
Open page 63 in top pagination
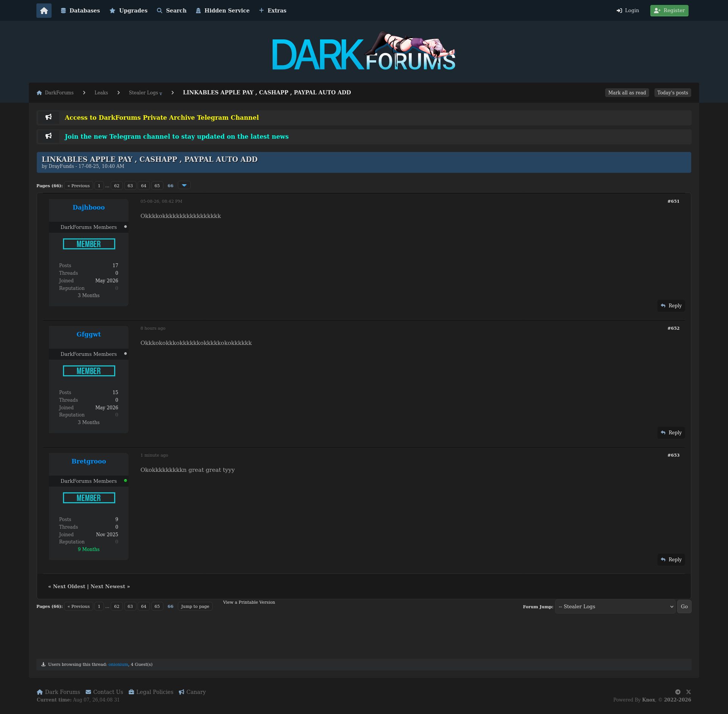(130, 186)
